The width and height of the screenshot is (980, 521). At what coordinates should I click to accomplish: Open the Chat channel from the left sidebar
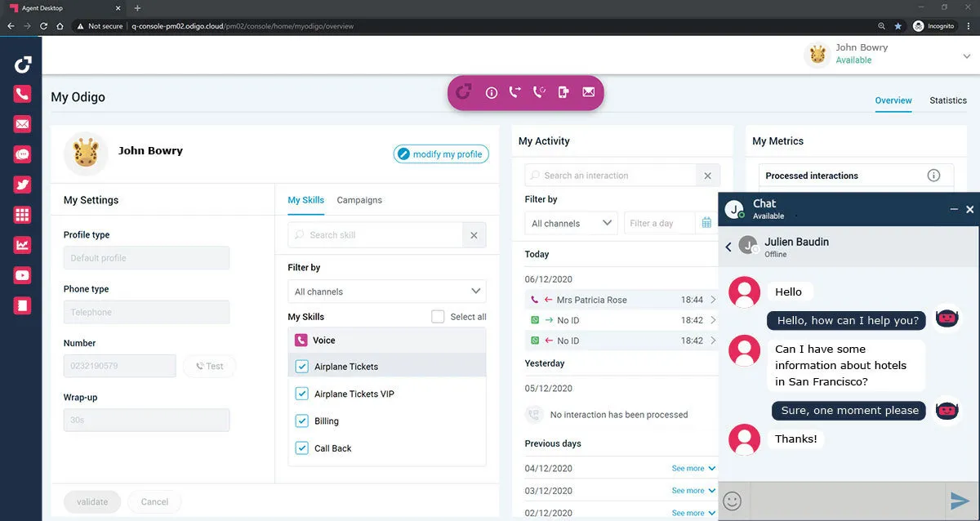[22, 154]
